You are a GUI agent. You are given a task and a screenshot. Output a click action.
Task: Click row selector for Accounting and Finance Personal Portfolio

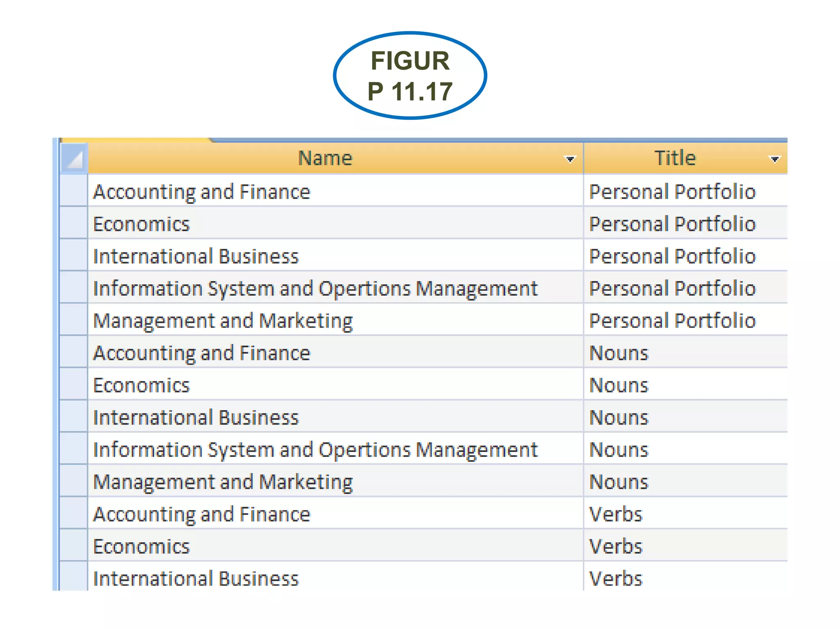tap(73, 192)
